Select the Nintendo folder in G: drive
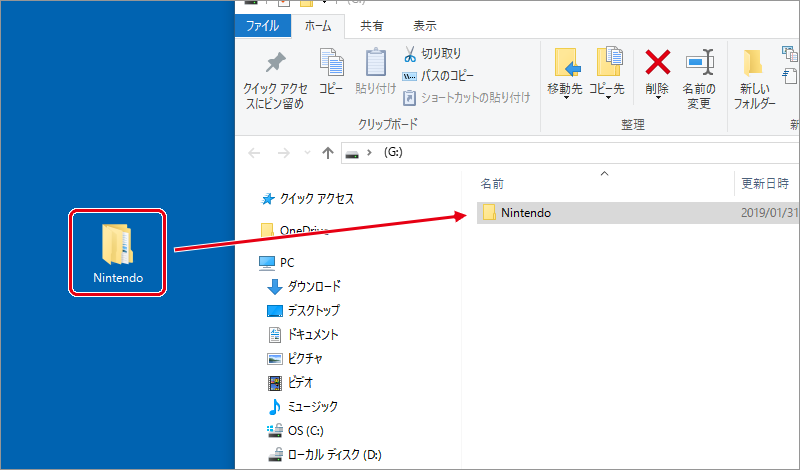 point(638,213)
